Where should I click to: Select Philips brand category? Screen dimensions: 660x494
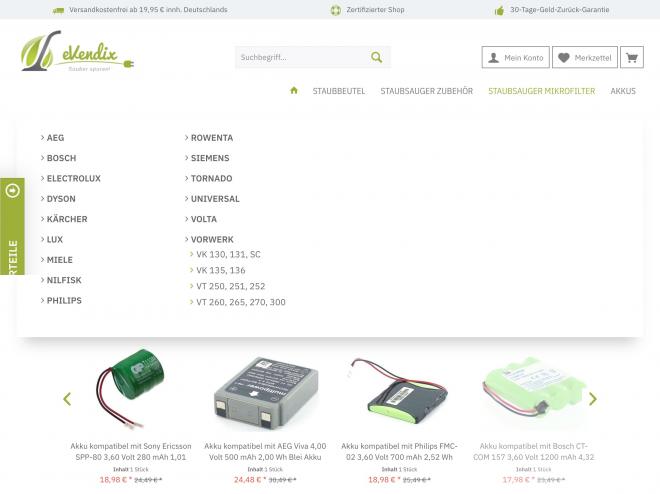pyautogui.click(x=64, y=300)
